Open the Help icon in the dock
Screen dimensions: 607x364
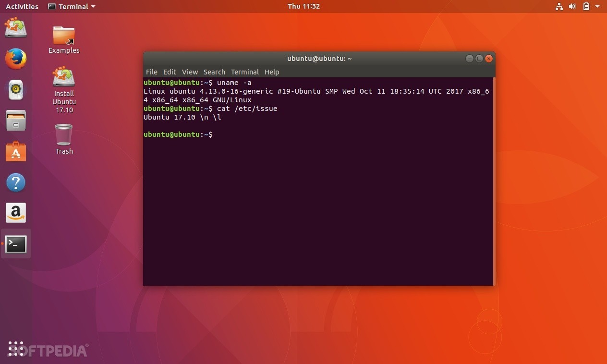click(x=16, y=182)
